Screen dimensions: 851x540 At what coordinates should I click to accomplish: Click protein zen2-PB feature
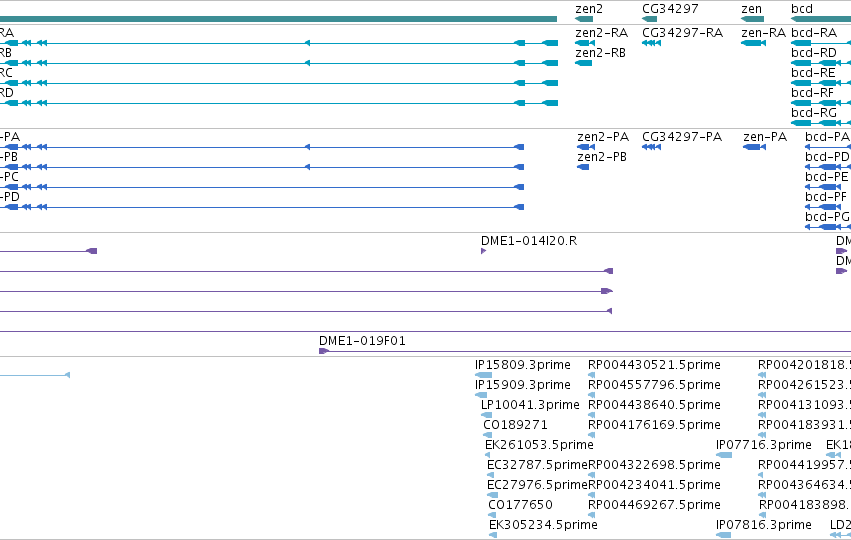583,167
